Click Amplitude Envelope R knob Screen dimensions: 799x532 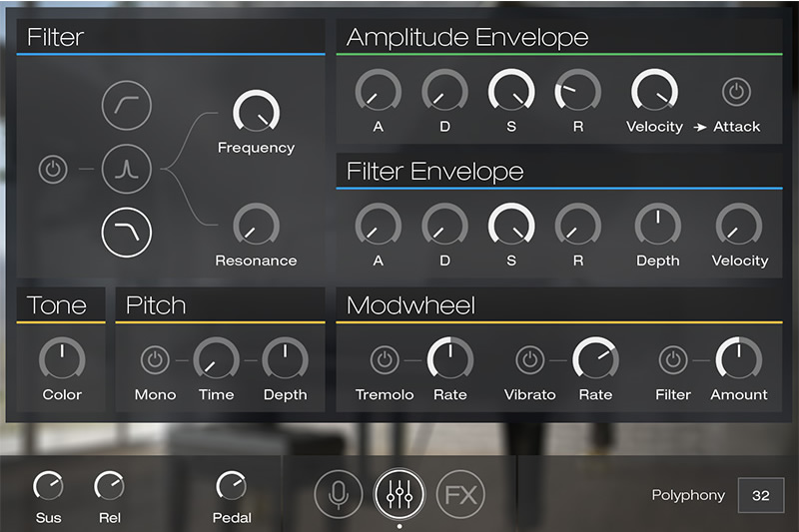tap(578, 92)
